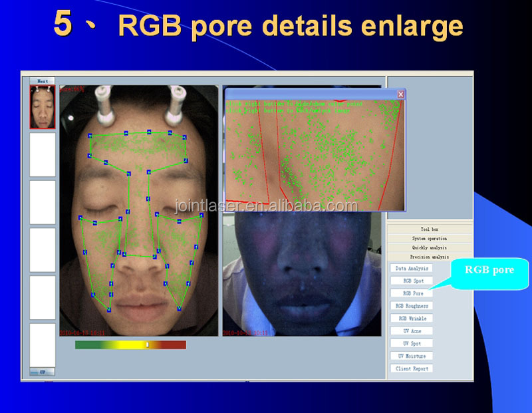Click the UV Acne button

click(x=412, y=331)
